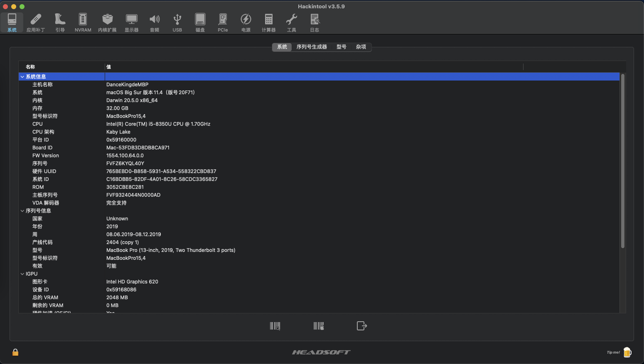Open the 应用补丁 patch tool

coord(36,22)
